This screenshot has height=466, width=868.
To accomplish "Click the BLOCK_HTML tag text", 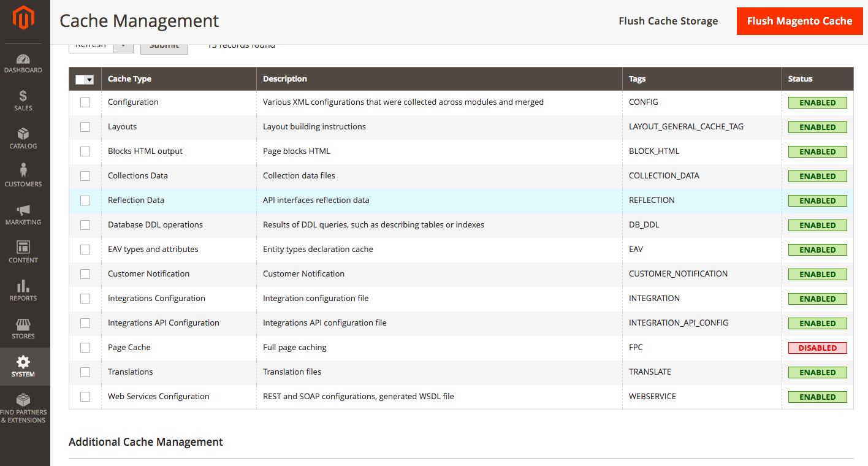I will click(x=654, y=151).
